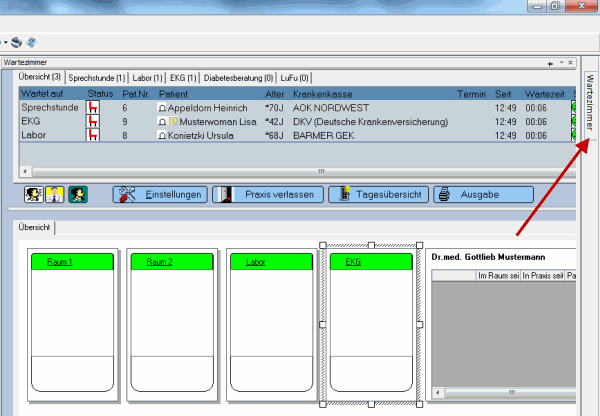The width and height of the screenshot is (600, 416).
Task: Open the Raum 1 room link
Action: pos(74,262)
